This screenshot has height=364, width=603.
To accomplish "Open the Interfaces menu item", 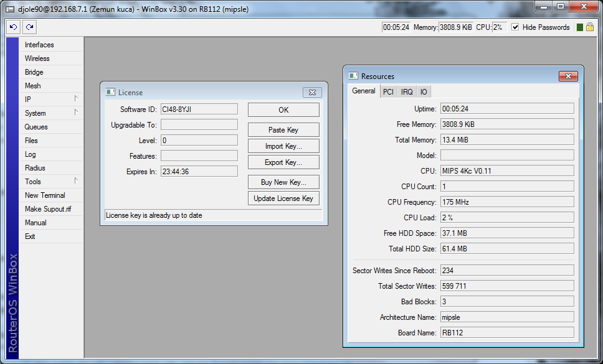I will [x=51, y=45].
